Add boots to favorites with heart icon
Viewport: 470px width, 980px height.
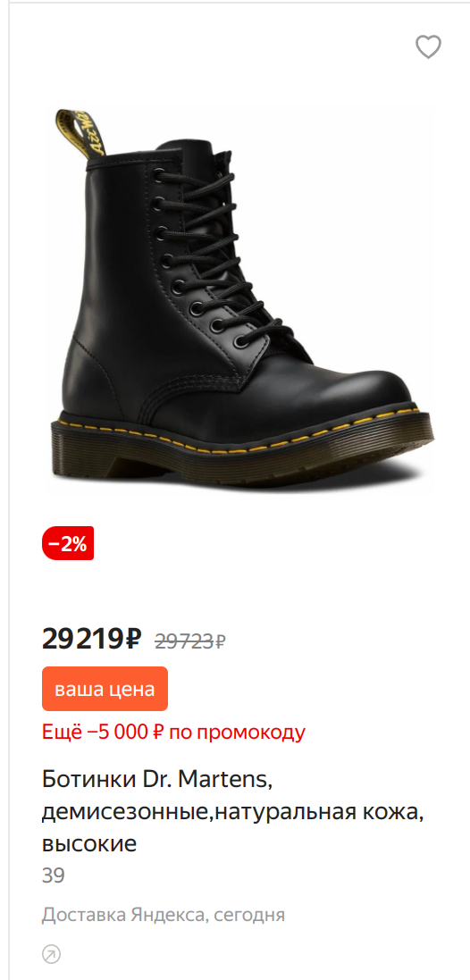[428, 46]
